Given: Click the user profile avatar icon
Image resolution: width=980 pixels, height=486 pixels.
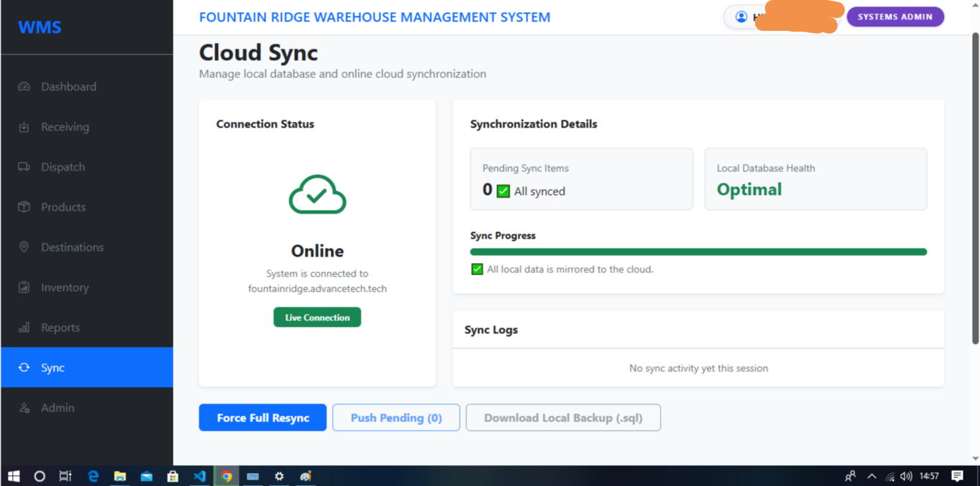Looking at the screenshot, I should coord(741,17).
